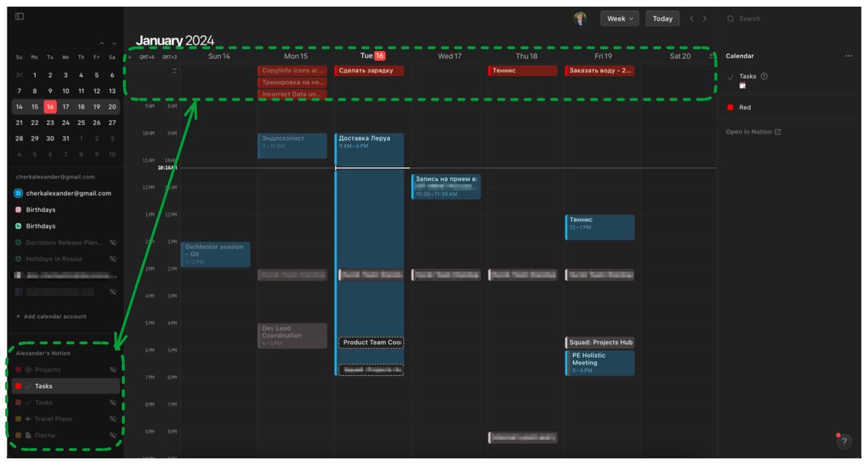The width and height of the screenshot is (868, 465).
Task: Click the Red color swatch
Action: pos(730,107)
